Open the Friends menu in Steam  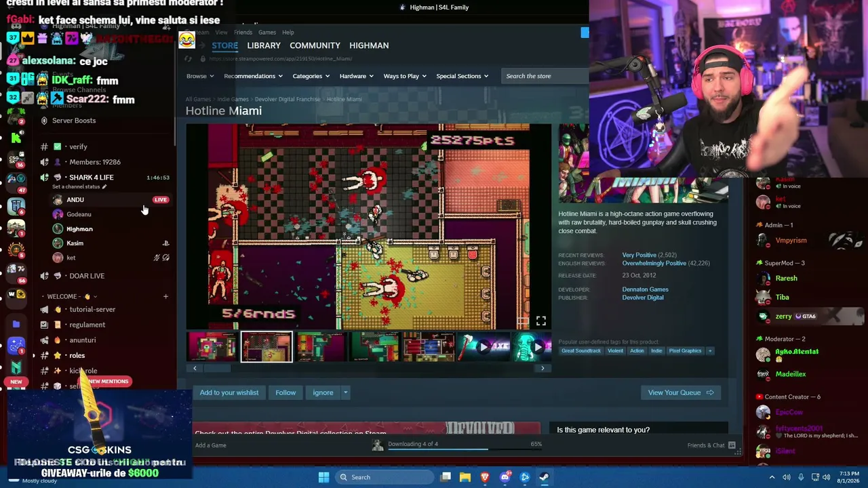coord(243,33)
